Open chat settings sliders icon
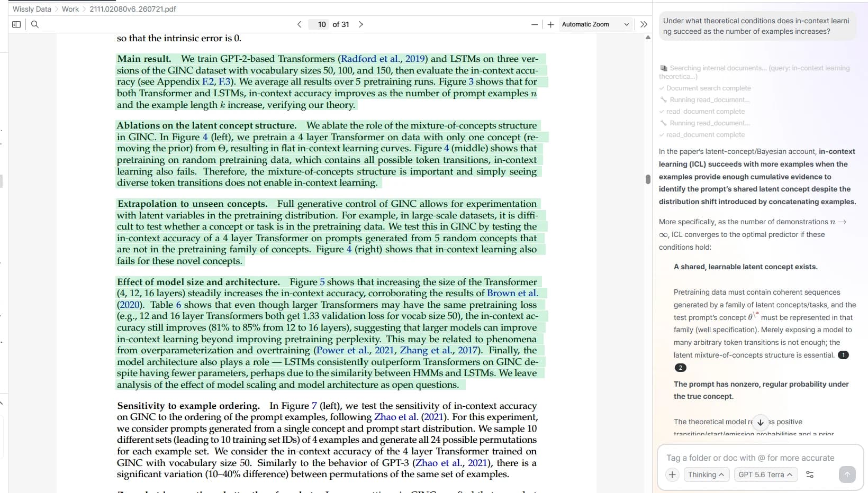The height and width of the screenshot is (493, 868). 810,474
